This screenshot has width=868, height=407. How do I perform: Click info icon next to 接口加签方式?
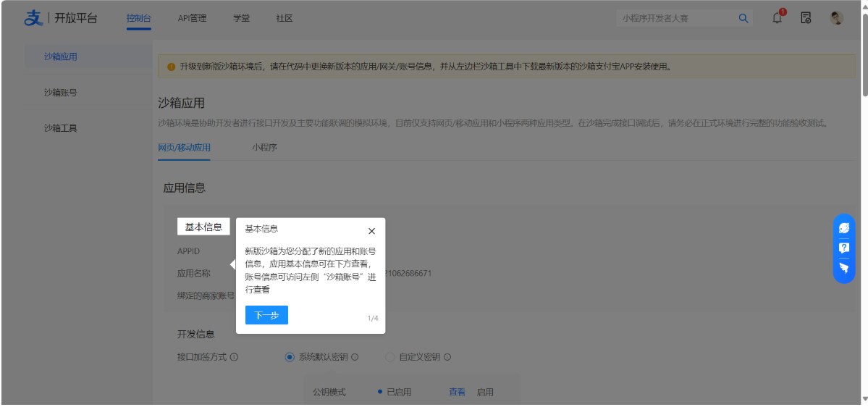[234, 357]
